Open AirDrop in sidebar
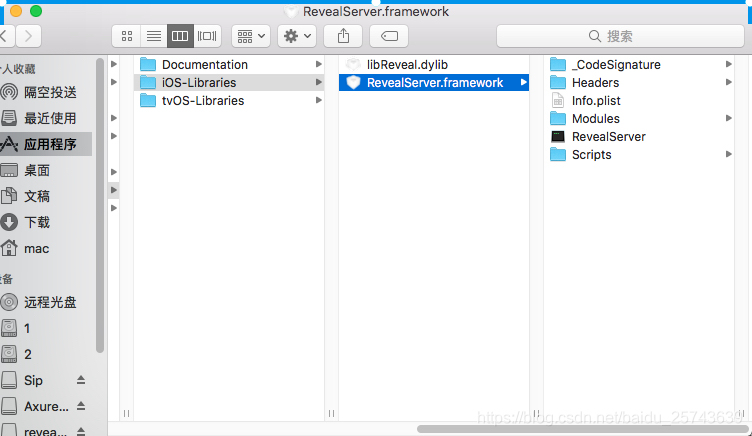Viewport: 752px width, 436px height. (x=46, y=92)
